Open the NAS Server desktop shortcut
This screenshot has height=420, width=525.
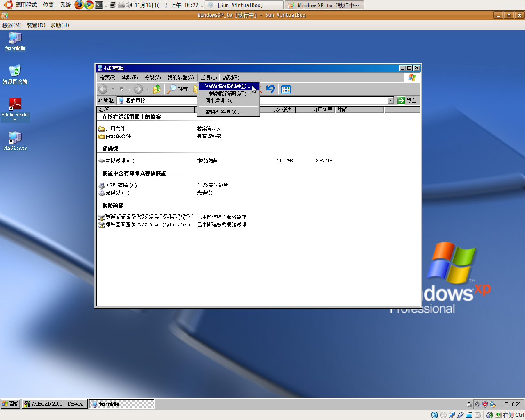[15, 141]
